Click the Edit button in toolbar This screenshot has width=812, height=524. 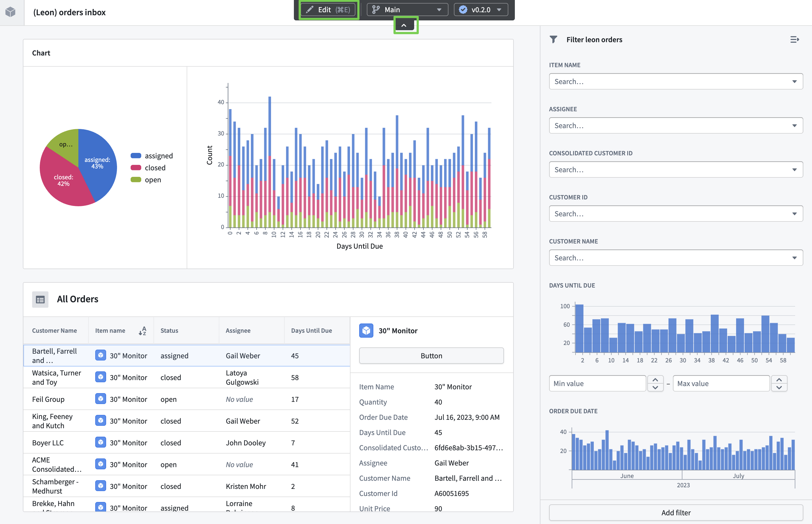click(x=328, y=10)
